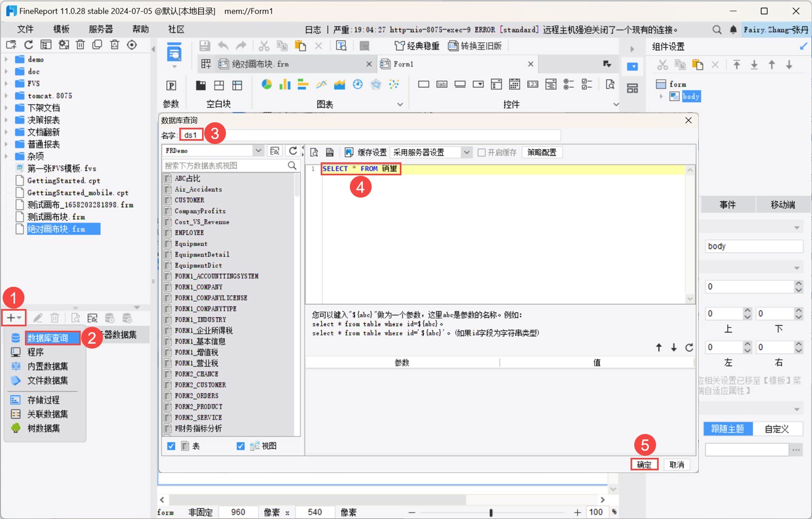
Task: Open GettingStarted.cpt file
Action: pyautogui.click(x=64, y=181)
